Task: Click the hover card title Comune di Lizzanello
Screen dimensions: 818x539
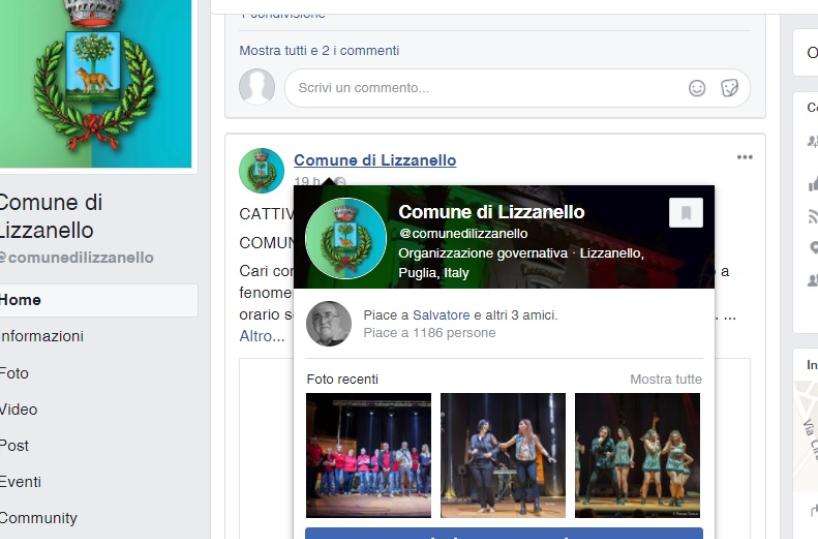Action: pyautogui.click(x=491, y=212)
